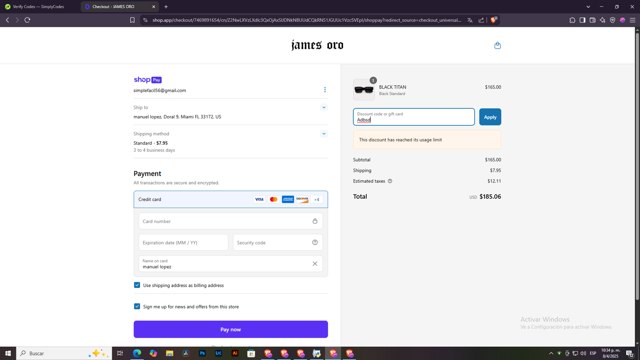Show additional card brands +4 badge
The image size is (640, 360).
[317, 200]
